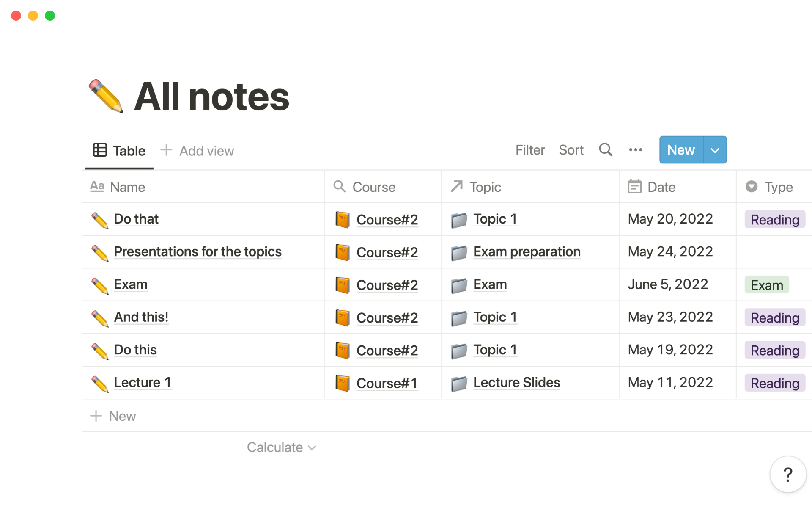Add a new row with + New
This screenshot has height=508, width=812.
coord(113,416)
